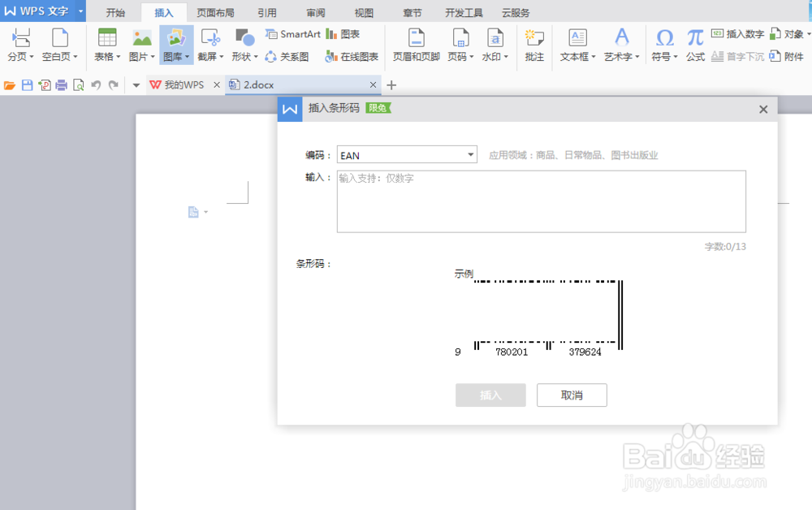Insert a text box (文本框)
812x510 pixels.
(x=577, y=45)
